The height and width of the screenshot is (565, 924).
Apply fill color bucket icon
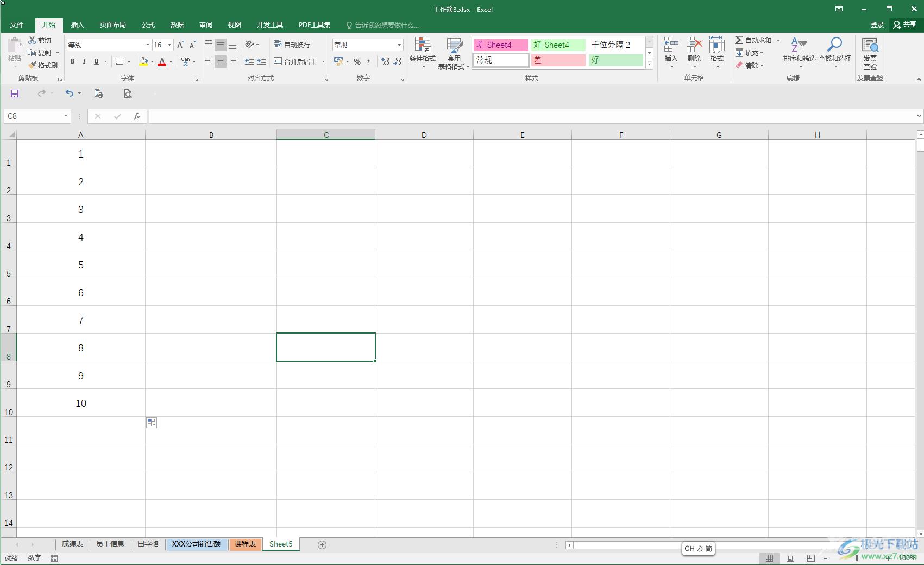click(143, 61)
